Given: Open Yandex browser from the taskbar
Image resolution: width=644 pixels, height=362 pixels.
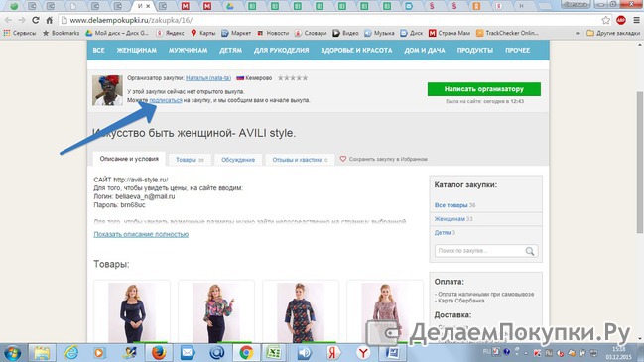Looking at the screenshot, I should click(x=363, y=353).
